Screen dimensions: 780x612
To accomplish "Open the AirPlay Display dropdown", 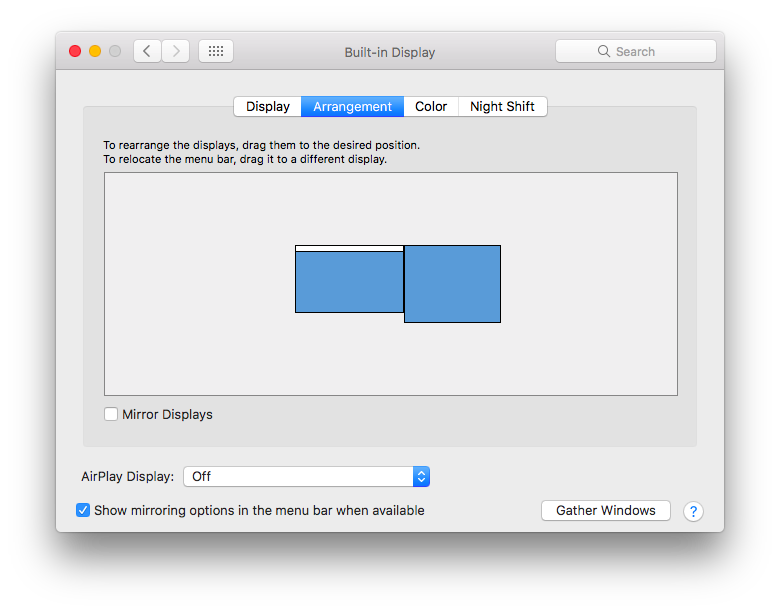I will 306,477.
